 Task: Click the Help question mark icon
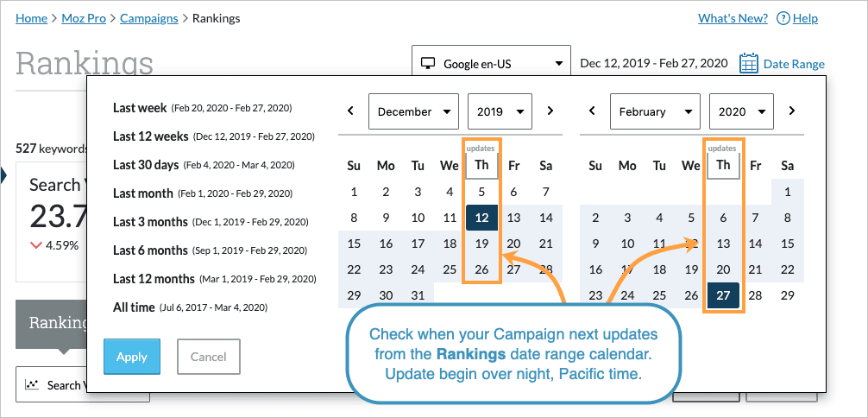[x=783, y=18]
